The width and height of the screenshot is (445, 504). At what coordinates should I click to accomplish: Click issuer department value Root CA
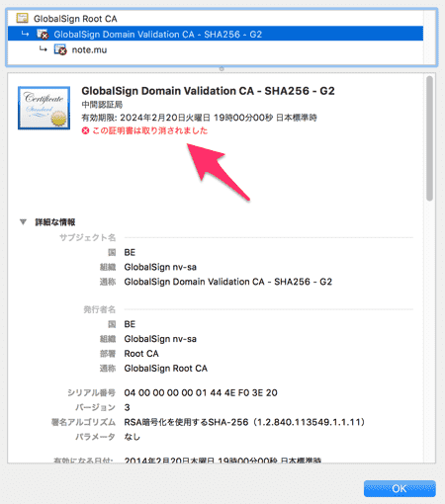141,354
